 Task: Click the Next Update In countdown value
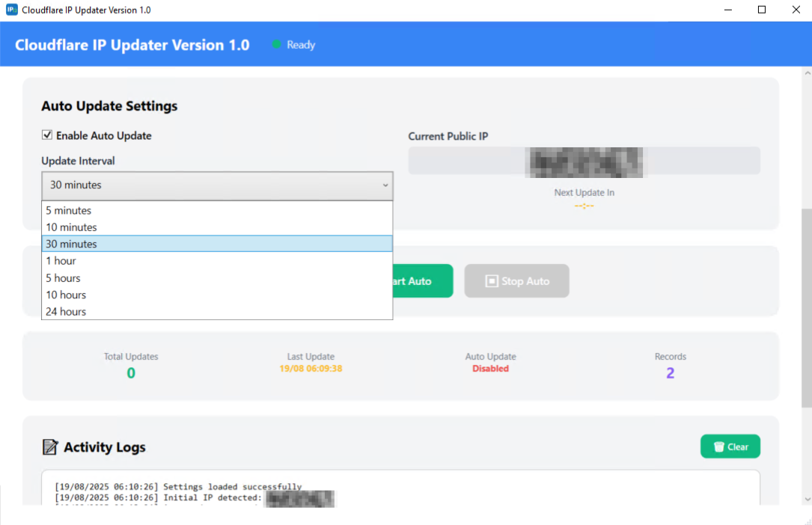pos(584,206)
